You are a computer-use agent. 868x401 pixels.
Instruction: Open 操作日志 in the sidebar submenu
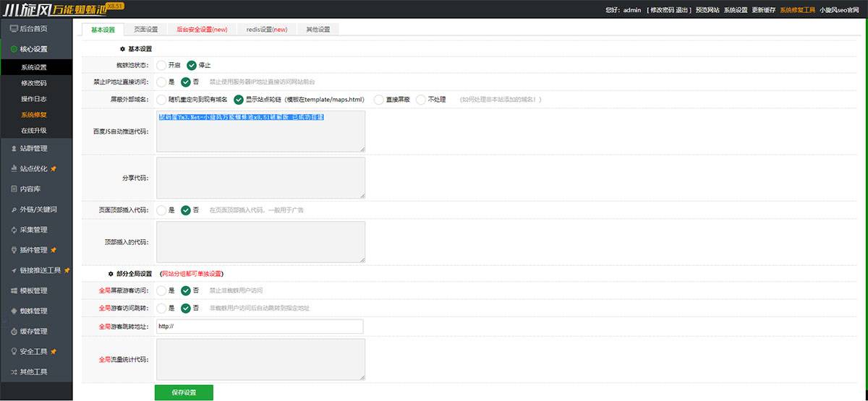(34, 99)
